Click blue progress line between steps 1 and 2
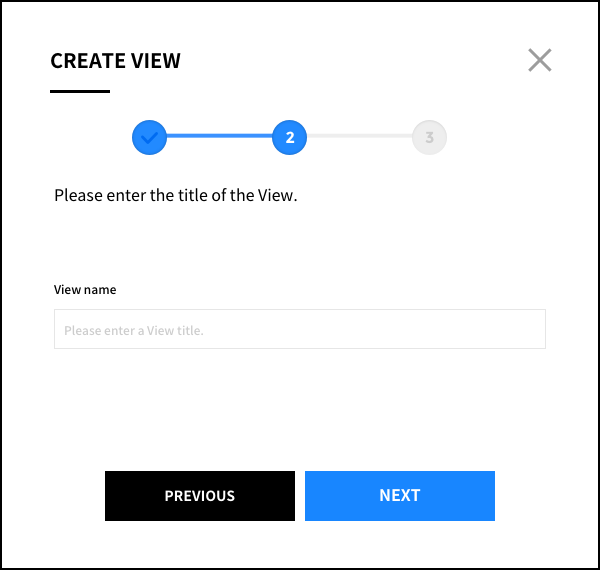The height and width of the screenshot is (570, 600). [219, 136]
